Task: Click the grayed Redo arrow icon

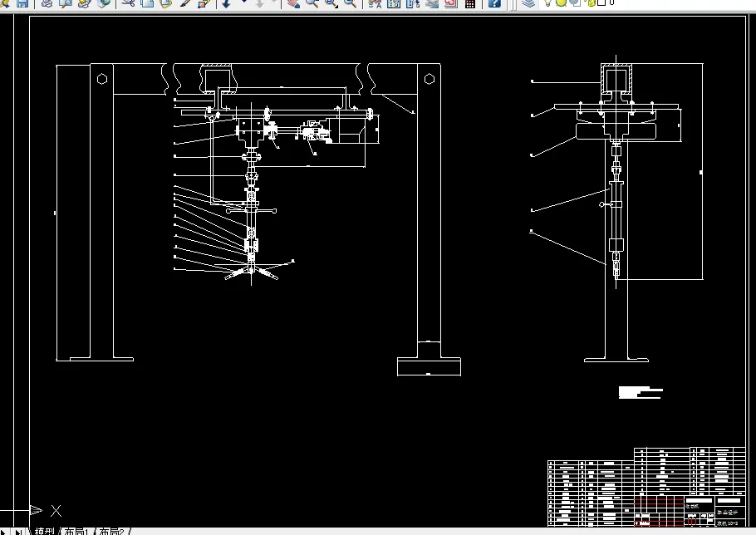Action: click(x=261, y=3)
